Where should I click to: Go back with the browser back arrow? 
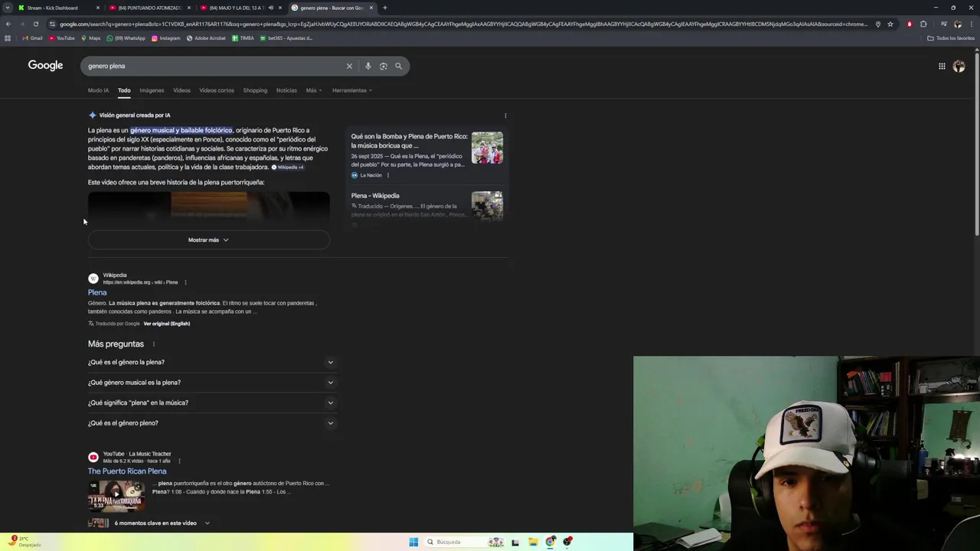coord(8,24)
